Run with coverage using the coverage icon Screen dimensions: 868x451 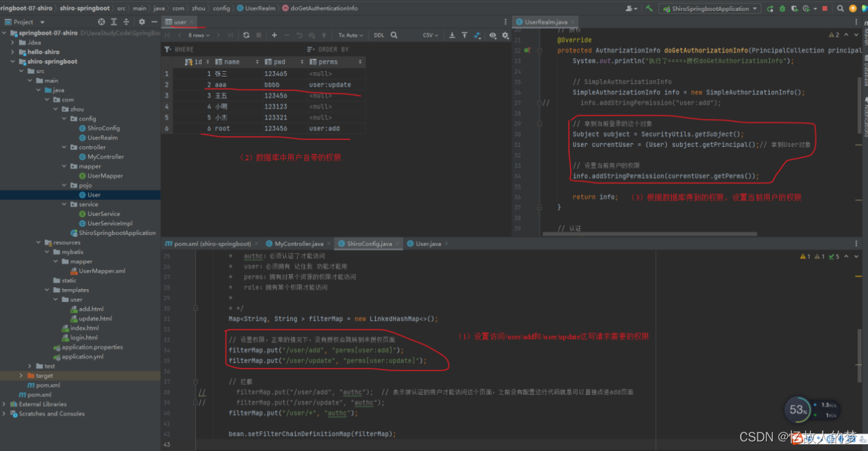tap(795, 8)
